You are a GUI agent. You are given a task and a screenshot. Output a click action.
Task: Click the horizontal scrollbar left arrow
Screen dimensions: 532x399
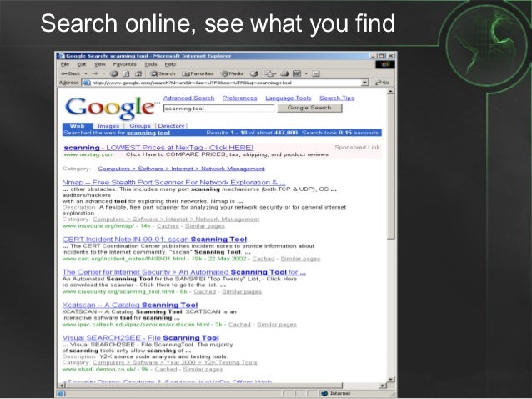click(62, 386)
